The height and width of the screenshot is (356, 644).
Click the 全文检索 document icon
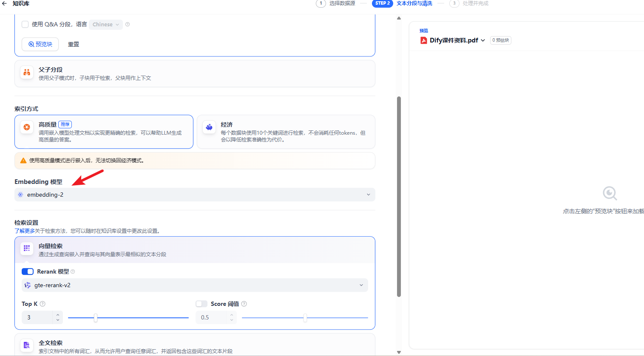pos(27,345)
